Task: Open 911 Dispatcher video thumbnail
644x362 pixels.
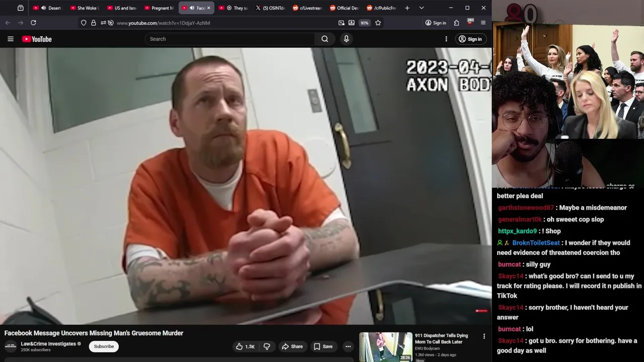Action: point(386,347)
